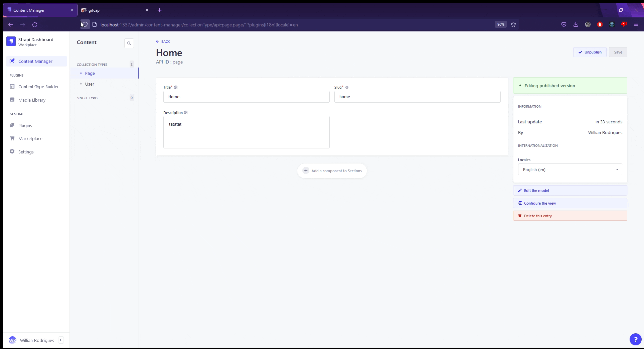This screenshot has width=644, height=349.
Task: Click Configure the view
Action: (x=570, y=203)
